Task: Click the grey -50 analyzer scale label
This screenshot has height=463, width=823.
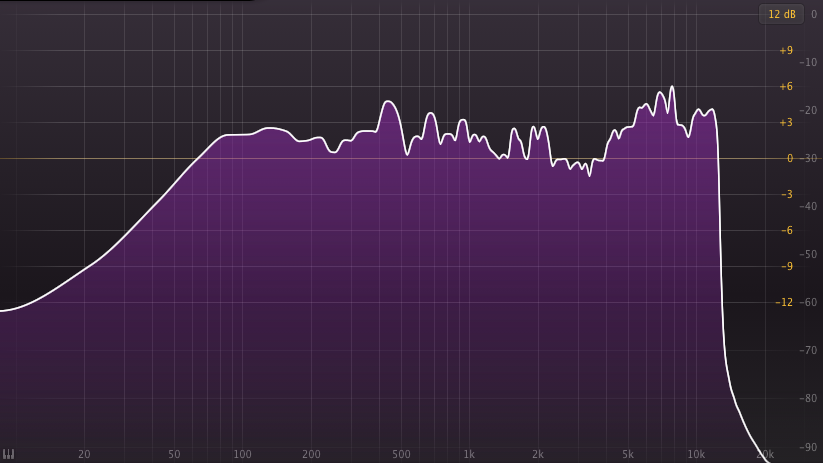Action: coord(808,254)
